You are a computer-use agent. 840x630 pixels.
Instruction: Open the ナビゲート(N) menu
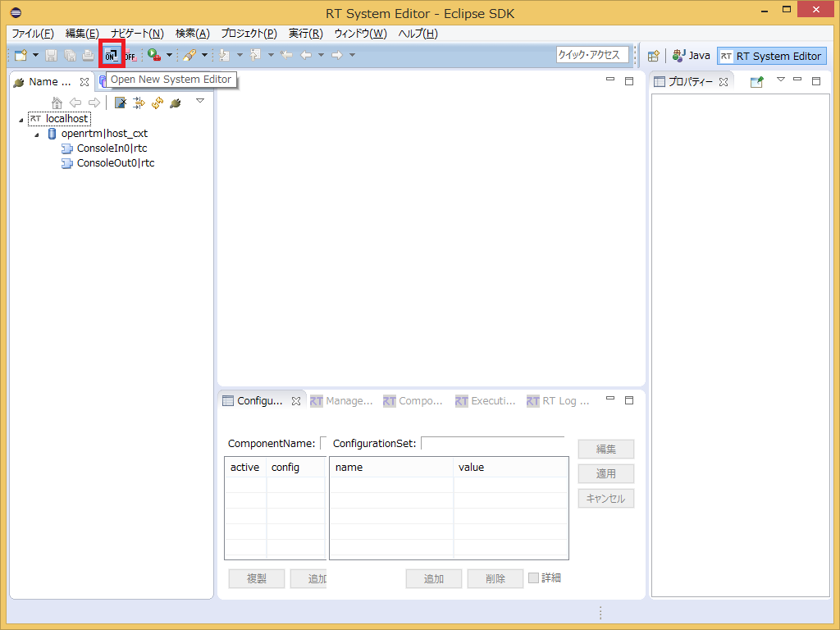137,34
